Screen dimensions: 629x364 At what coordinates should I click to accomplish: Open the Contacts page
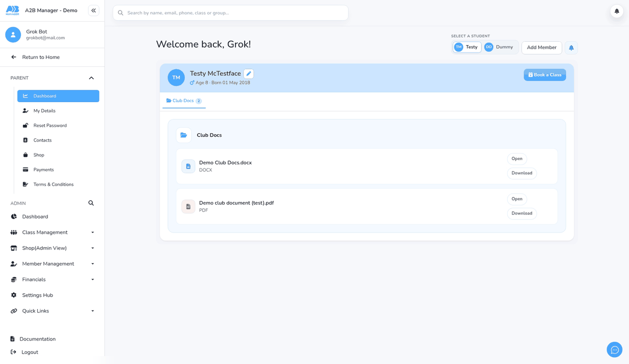coord(58,140)
